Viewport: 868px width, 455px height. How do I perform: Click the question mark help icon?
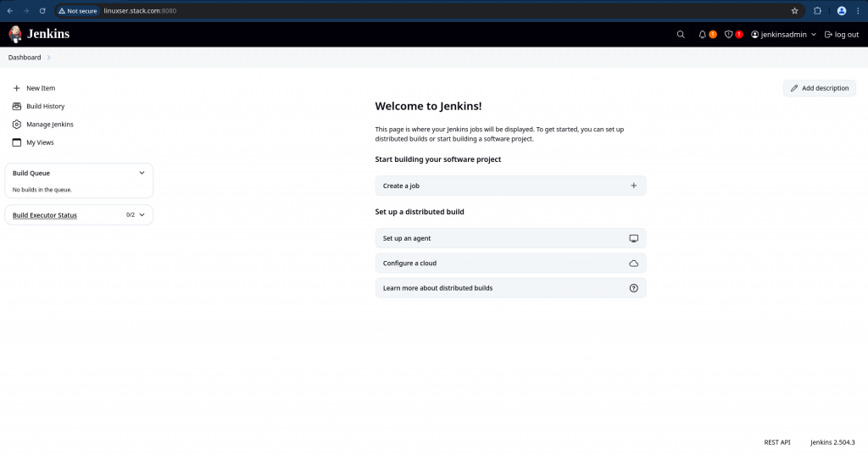point(634,288)
